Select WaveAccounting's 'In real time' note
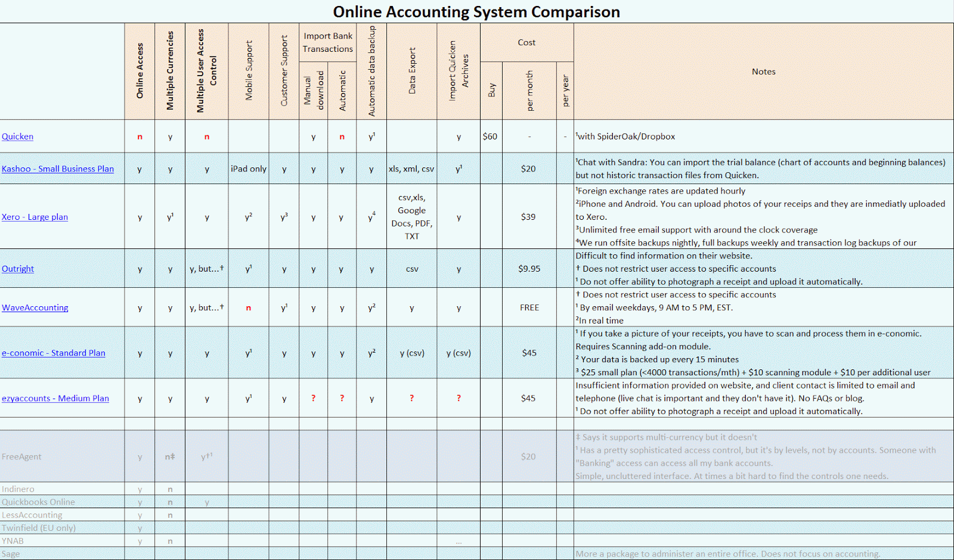Viewport: 954px width, 560px height. (x=600, y=321)
